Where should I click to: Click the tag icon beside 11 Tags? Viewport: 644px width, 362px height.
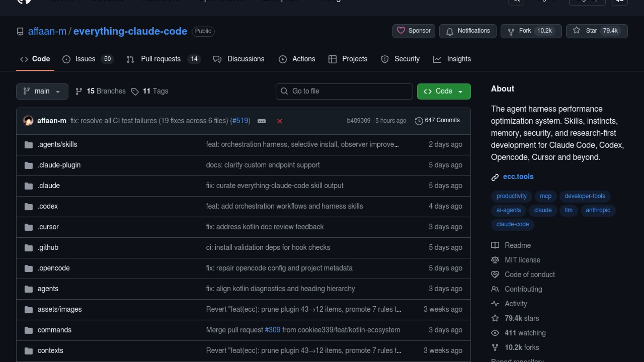click(135, 92)
